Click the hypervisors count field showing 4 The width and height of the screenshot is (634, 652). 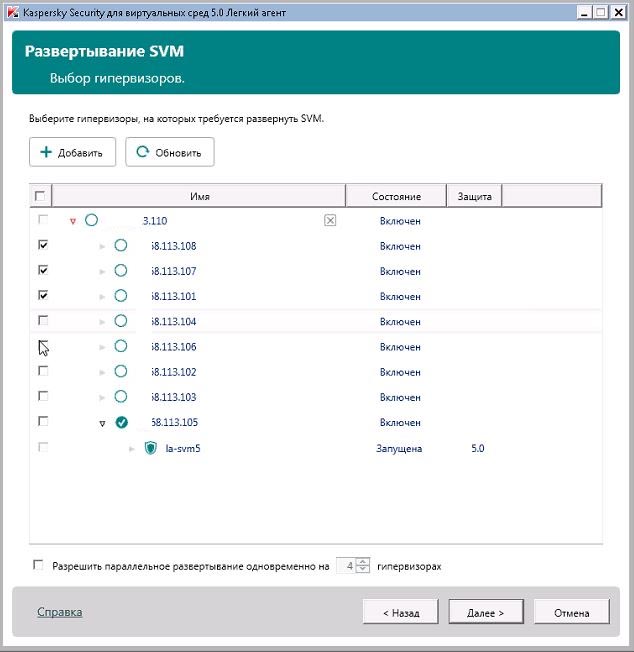click(x=347, y=565)
